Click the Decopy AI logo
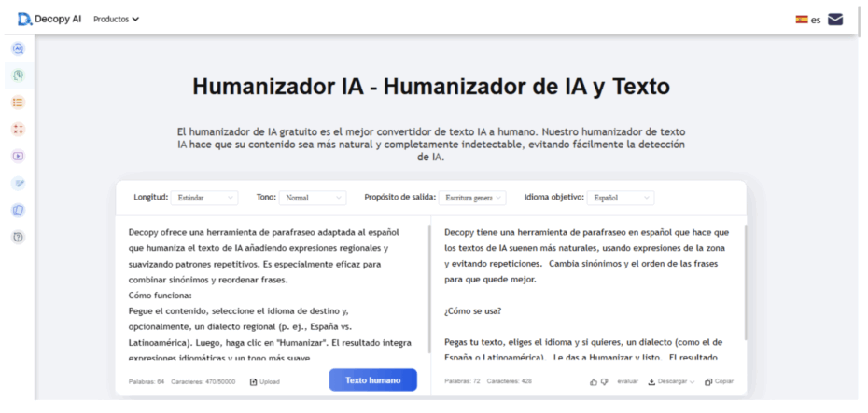The width and height of the screenshot is (868, 413). 49,19
